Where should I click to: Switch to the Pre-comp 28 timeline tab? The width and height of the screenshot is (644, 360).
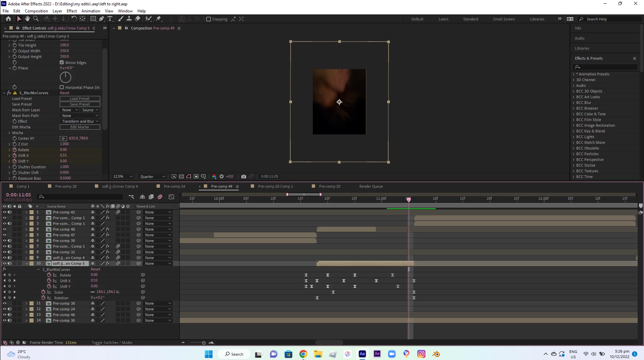click(x=66, y=186)
